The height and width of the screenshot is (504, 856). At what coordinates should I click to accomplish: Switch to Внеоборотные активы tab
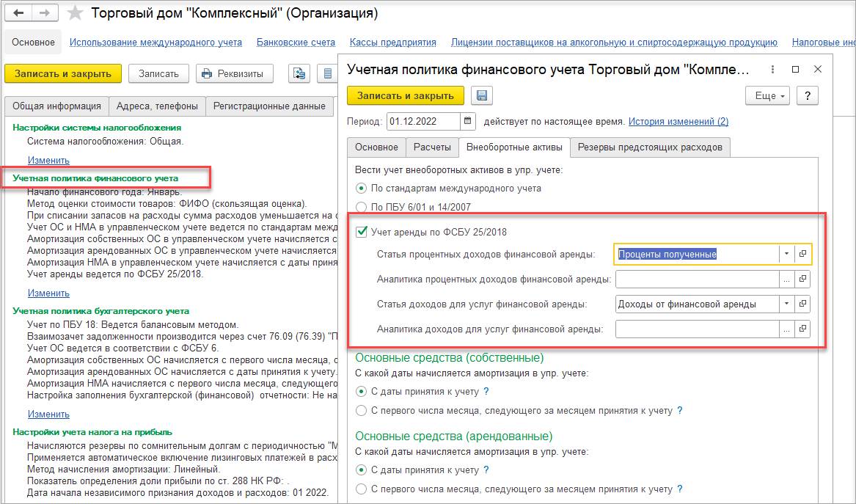[514, 147]
